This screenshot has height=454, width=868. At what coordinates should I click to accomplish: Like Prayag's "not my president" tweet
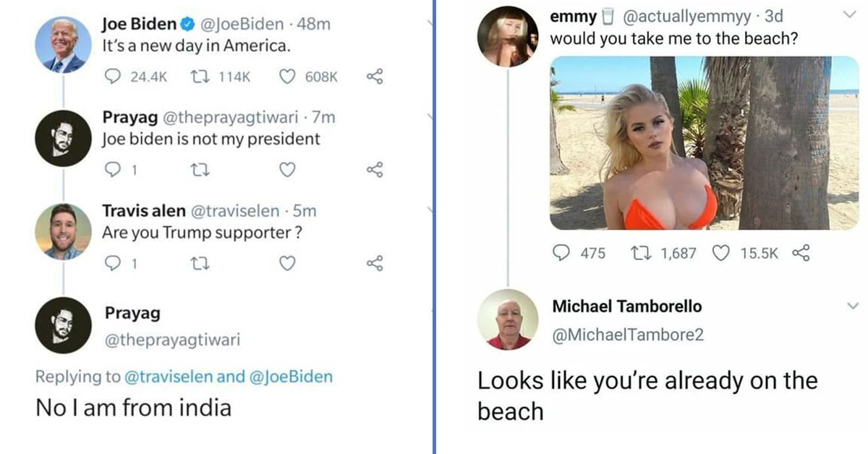pos(287,170)
